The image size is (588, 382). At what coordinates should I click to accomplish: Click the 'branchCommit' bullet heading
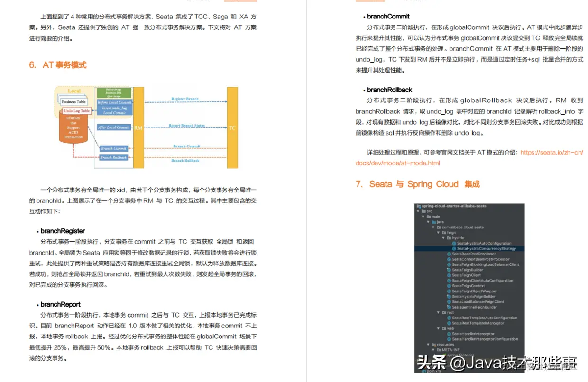point(388,17)
